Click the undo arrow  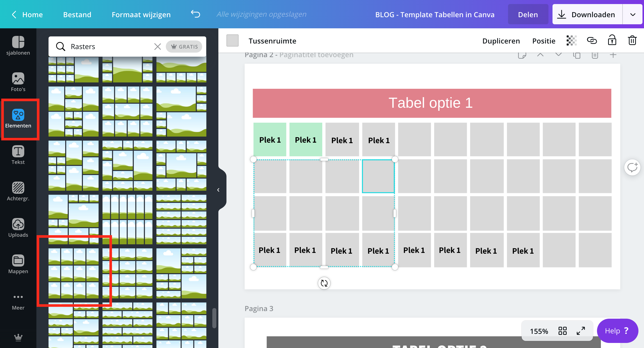coord(195,14)
